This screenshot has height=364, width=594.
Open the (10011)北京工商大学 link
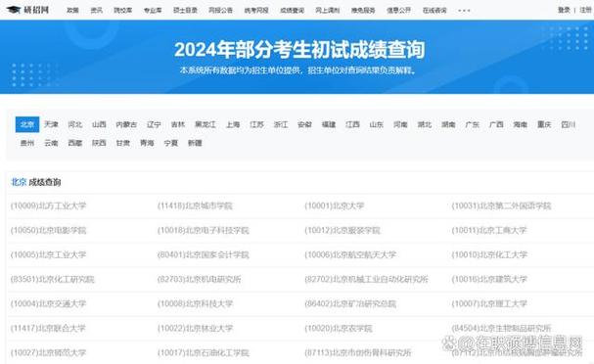(489, 230)
